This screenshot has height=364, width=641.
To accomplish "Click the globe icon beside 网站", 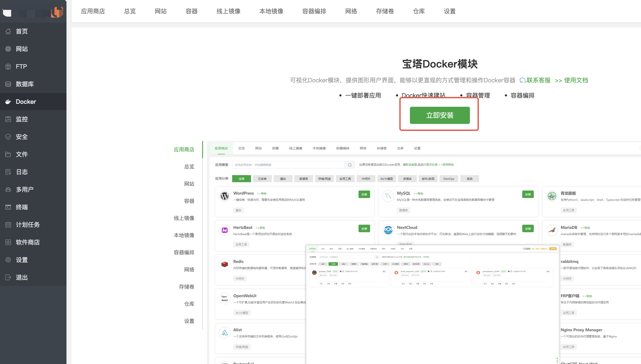I will pos(8,49).
